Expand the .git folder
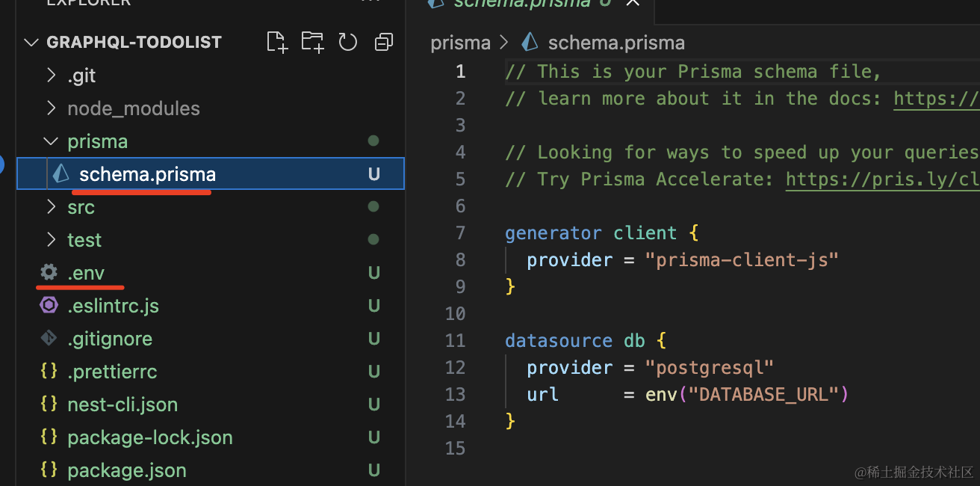The height and width of the screenshot is (486, 980). tap(51, 76)
